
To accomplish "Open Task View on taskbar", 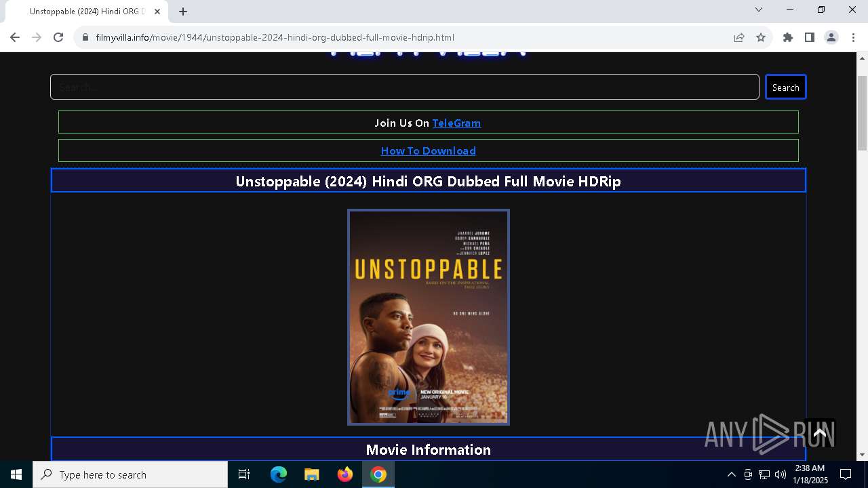I will pyautogui.click(x=244, y=474).
